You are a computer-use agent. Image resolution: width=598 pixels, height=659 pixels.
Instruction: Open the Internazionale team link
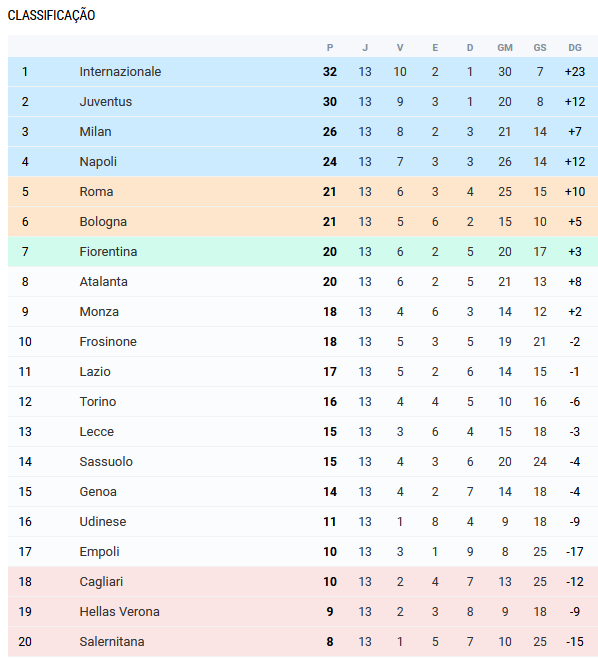[120, 71]
